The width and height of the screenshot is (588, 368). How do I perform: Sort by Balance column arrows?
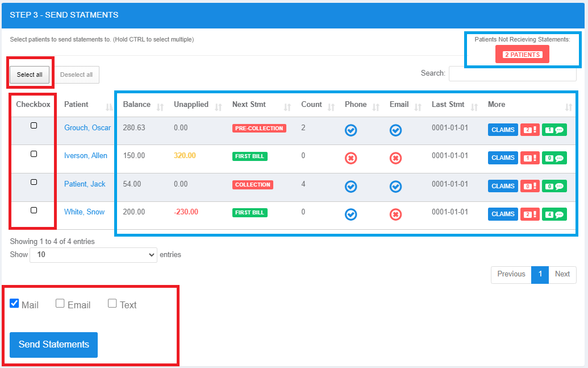coord(160,107)
